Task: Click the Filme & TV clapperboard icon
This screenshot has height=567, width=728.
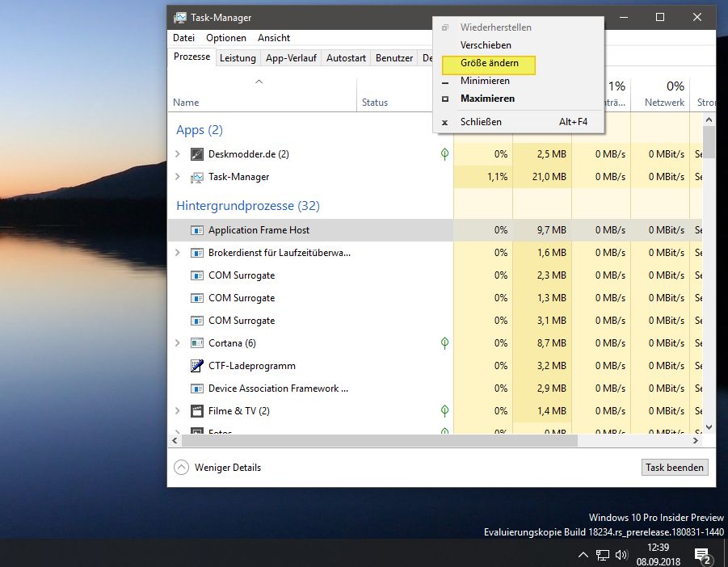Action: click(197, 411)
